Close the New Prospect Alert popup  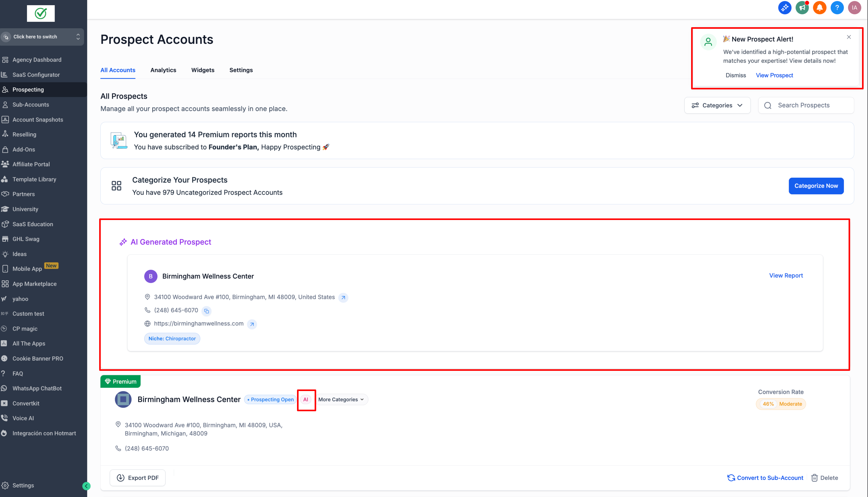click(x=849, y=37)
